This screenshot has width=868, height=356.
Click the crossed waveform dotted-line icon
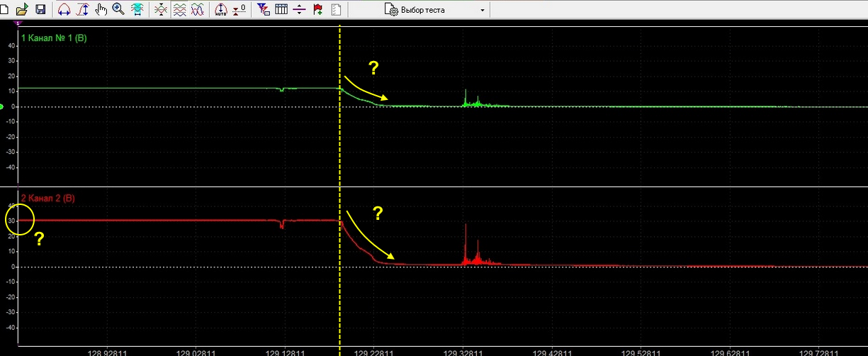click(x=161, y=9)
